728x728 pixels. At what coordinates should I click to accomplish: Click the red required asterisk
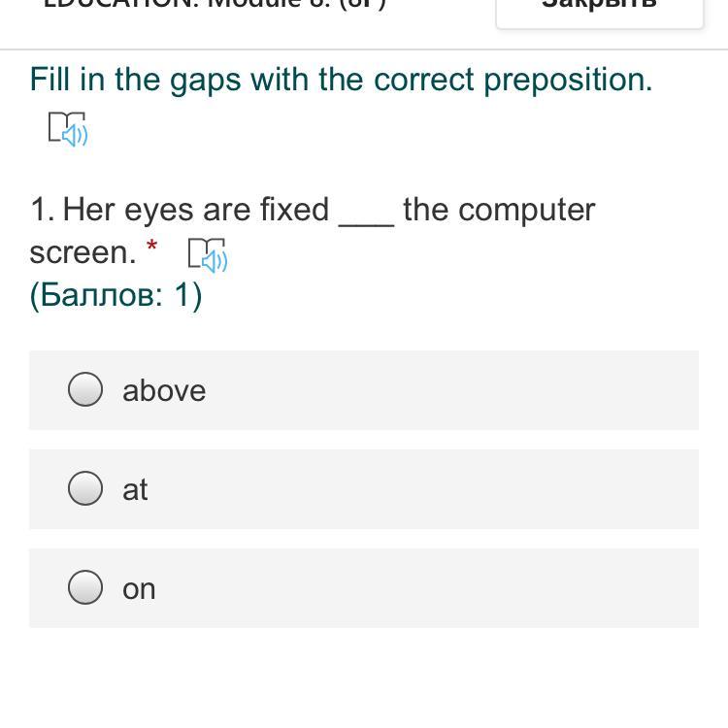click(x=151, y=247)
